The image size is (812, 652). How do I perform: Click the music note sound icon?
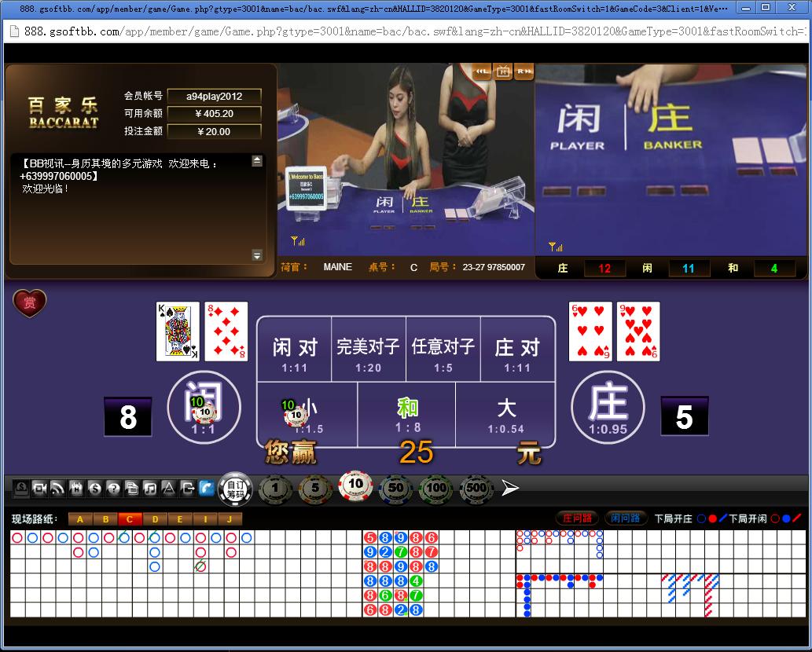pyautogui.click(x=149, y=489)
